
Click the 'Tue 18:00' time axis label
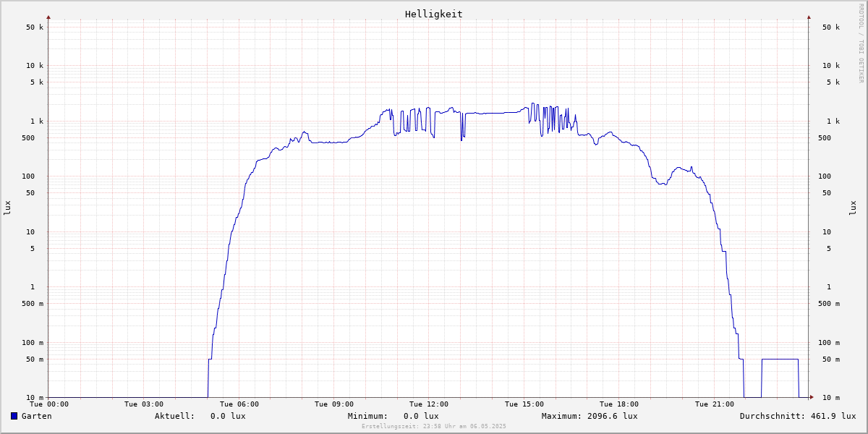point(619,404)
